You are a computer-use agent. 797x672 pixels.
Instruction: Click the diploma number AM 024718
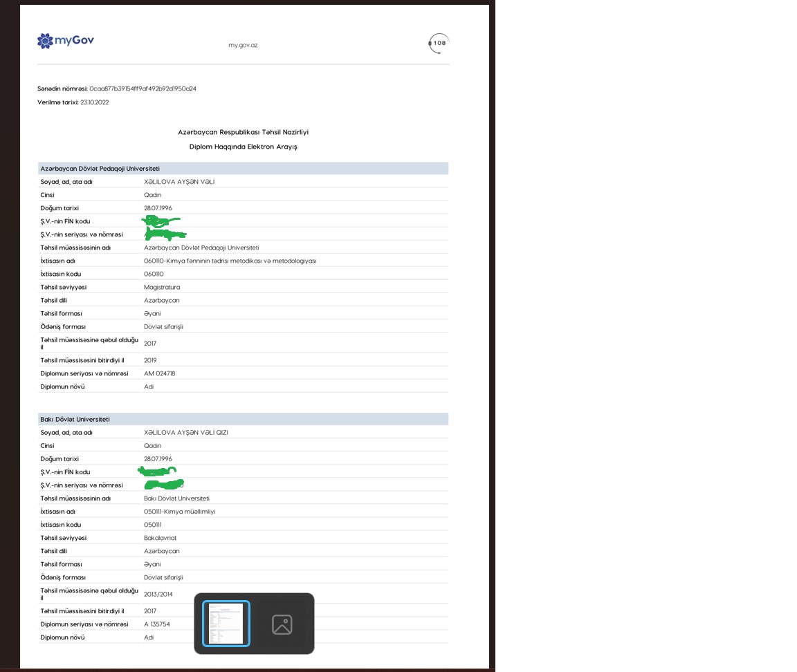point(160,374)
